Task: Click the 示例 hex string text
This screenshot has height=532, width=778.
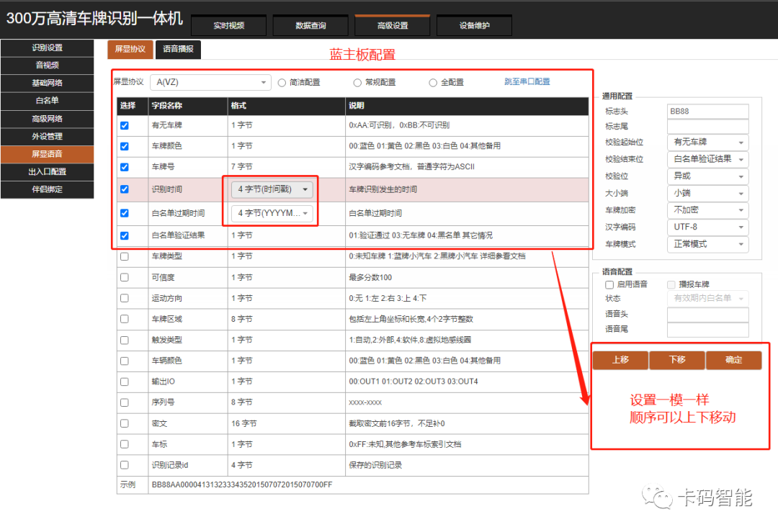Action: [x=242, y=485]
